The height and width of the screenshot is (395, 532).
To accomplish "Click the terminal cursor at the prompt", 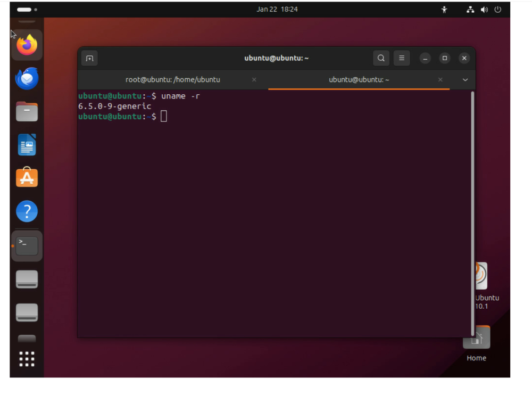I will coord(164,117).
